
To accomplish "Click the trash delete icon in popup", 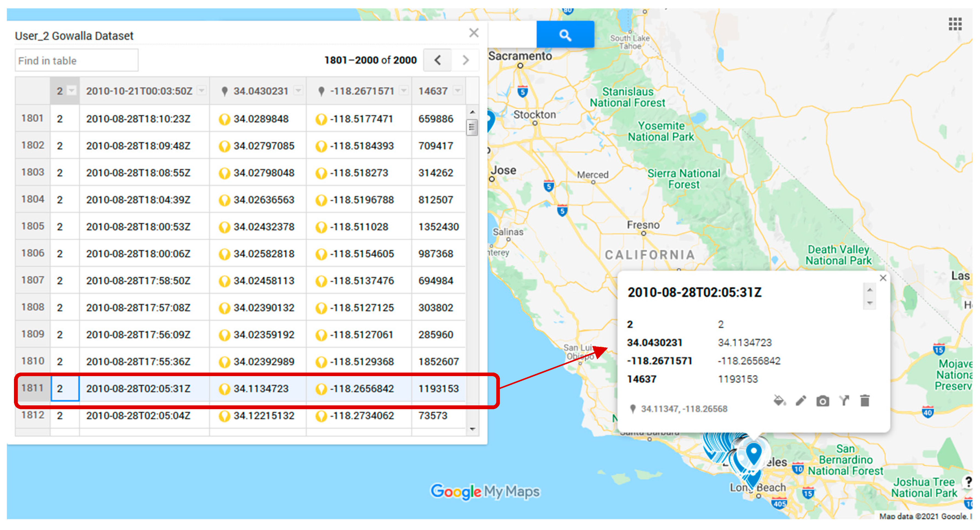I will point(865,401).
